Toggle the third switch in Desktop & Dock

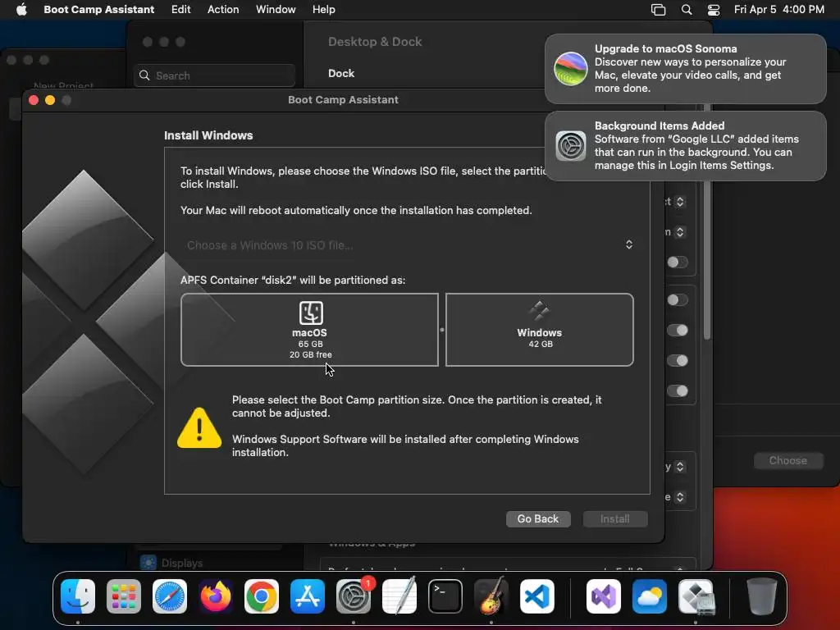coord(677,330)
